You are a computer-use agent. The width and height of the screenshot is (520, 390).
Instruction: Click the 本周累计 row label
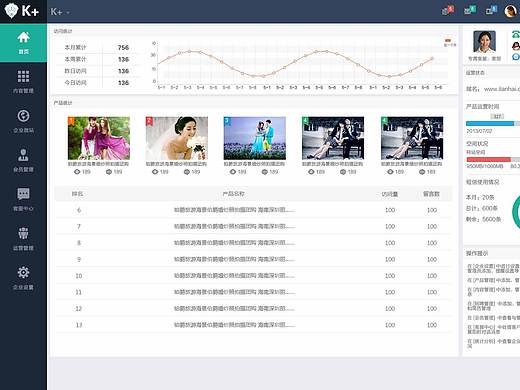75,59
